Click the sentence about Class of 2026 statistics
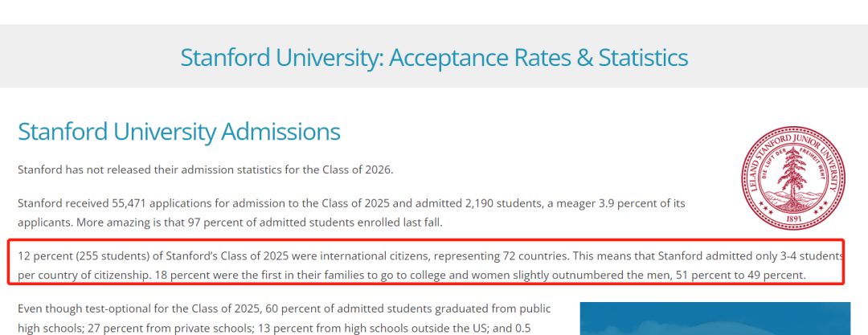The height and width of the screenshot is (335, 868). coord(206,170)
